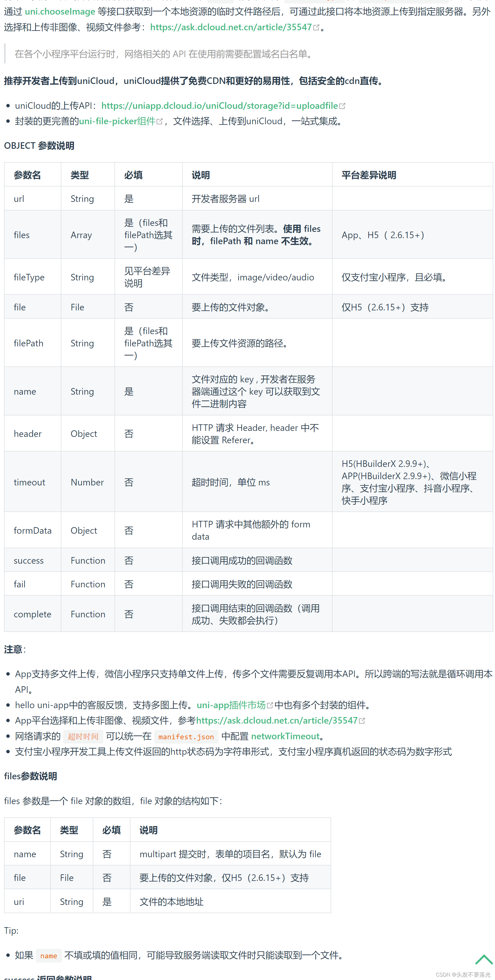Click external link icon after second article/35547 link

(362, 720)
